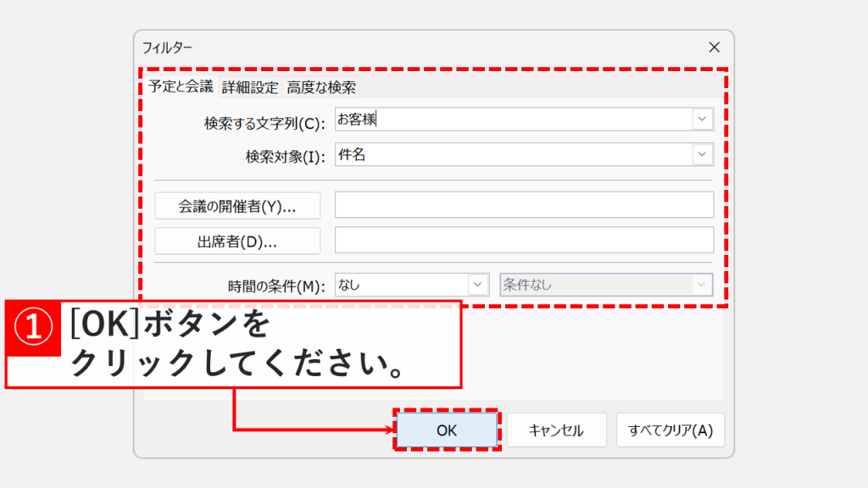Click the キャンセル button
This screenshot has height=488, width=868.
[x=558, y=430]
